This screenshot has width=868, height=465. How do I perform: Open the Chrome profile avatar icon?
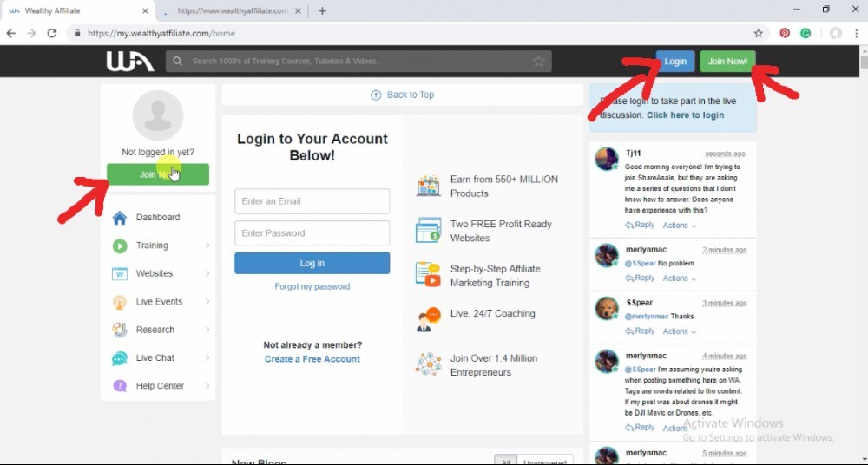click(835, 33)
